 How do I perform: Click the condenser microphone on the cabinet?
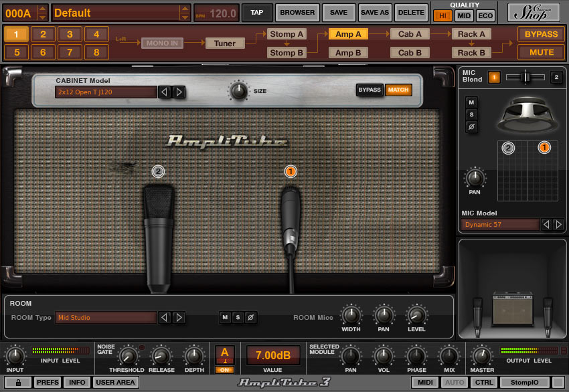[x=158, y=237]
